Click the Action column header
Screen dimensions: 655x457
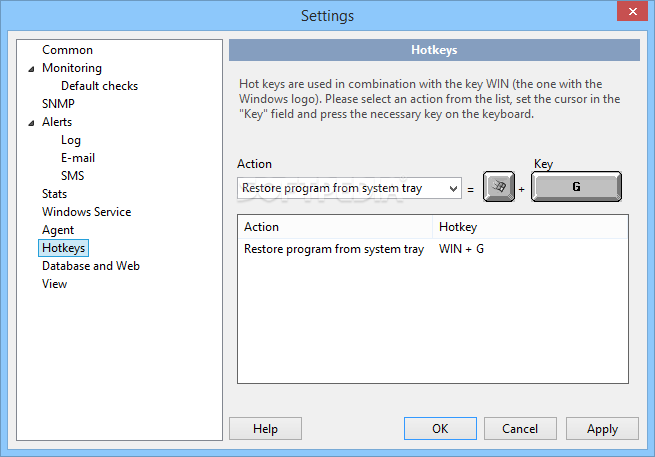[x=335, y=227]
